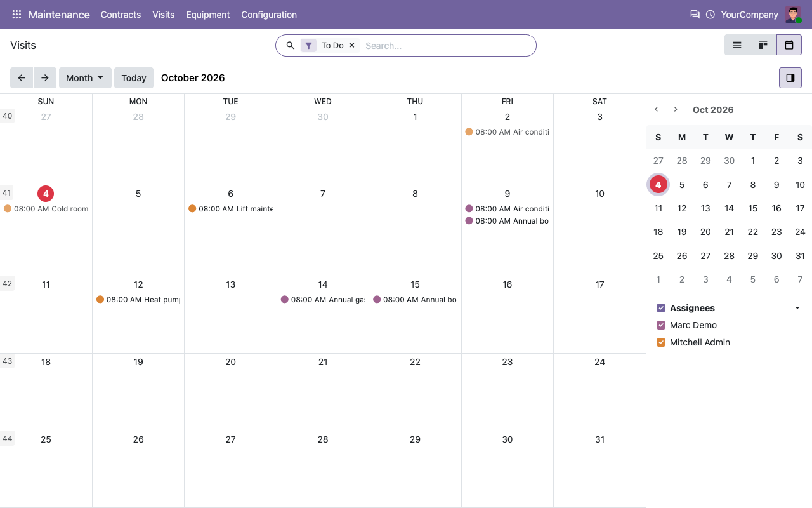Click the YourCompany company switcher
812x508 pixels.
(750, 15)
